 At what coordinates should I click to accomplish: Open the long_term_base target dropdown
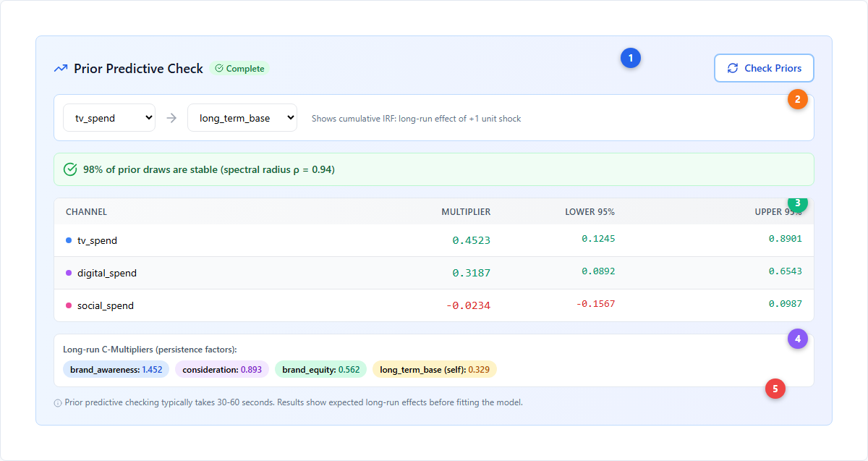(x=242, y=118)
